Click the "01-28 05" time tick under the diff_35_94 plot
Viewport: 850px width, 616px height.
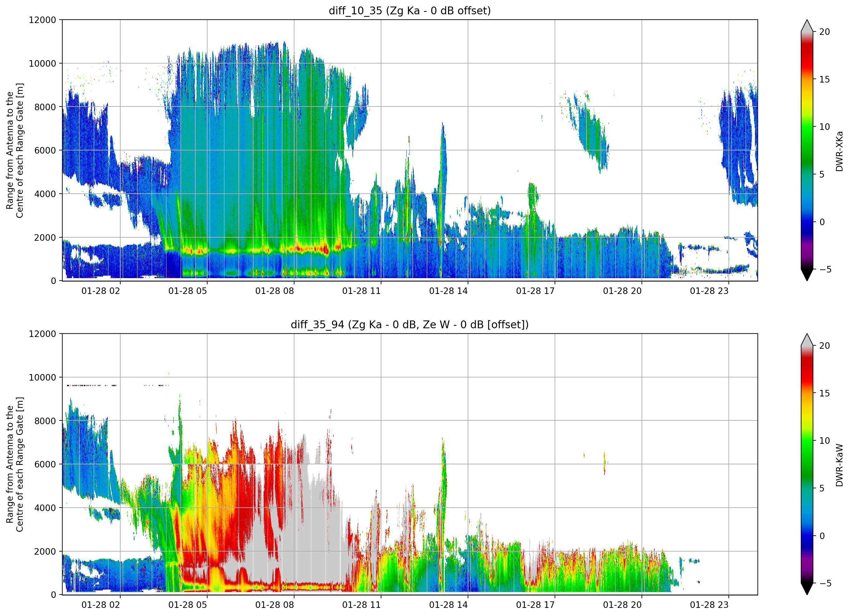click(x=188, y=605)
